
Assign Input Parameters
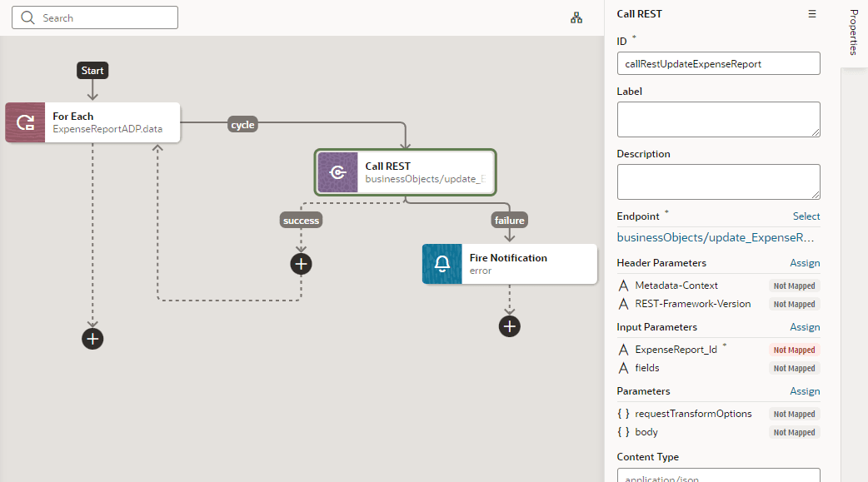tap(805, 327)
